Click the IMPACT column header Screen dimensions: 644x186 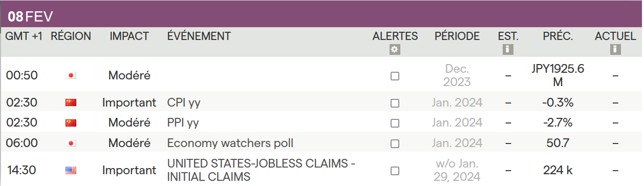coord(129,36)
